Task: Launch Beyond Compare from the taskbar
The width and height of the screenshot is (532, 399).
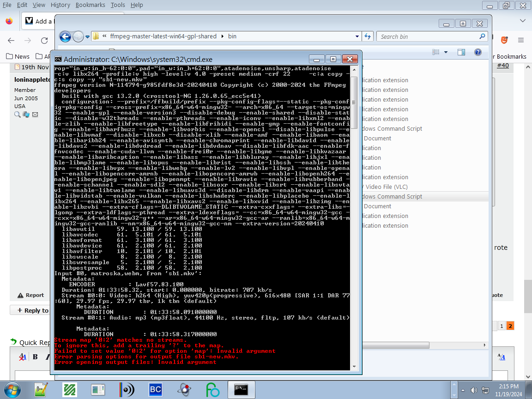Action: click(x=155, y=390)
